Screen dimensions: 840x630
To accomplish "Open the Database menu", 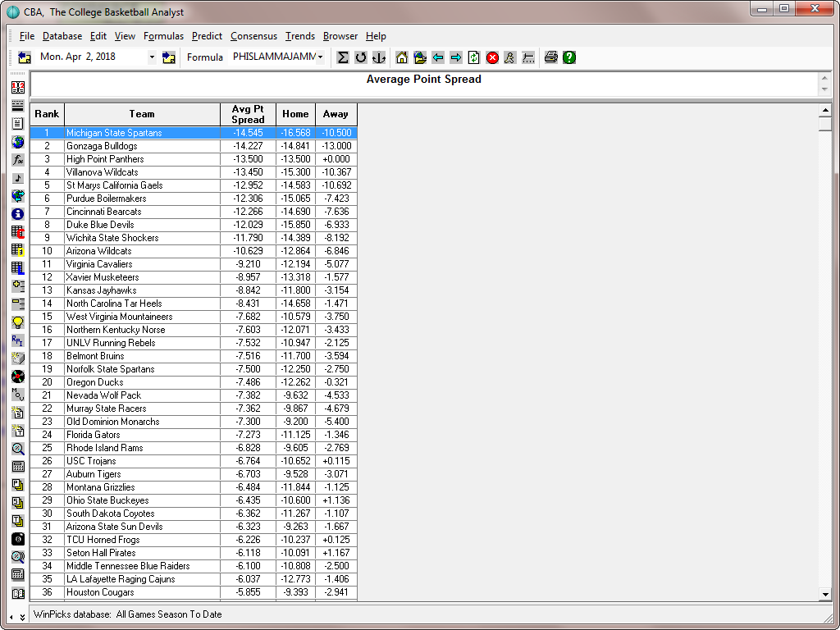I will [62, 36].
